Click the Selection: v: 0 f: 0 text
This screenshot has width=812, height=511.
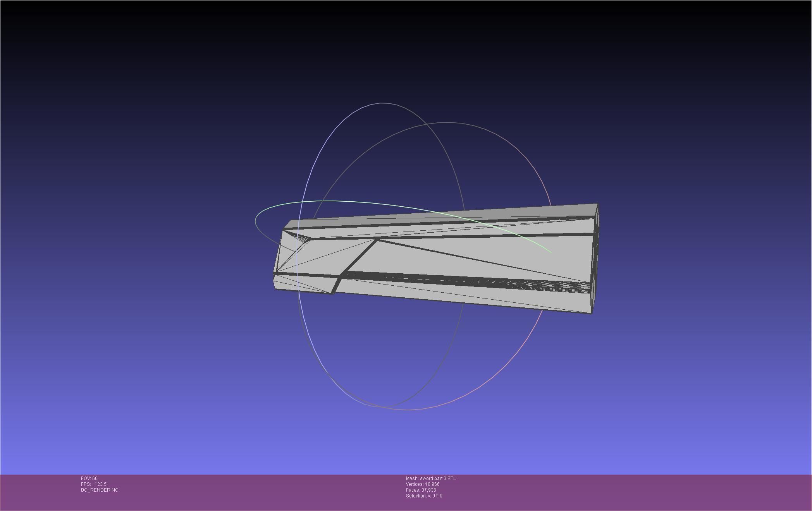424,496
